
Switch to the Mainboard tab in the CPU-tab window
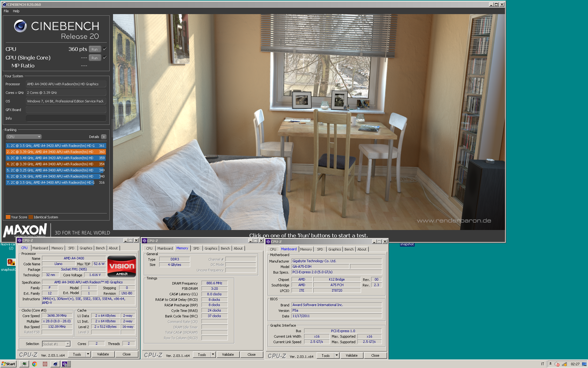[x=40, y=248]
